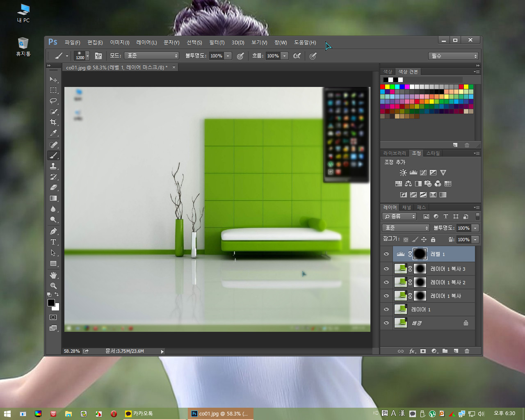Select the Spot Healing Brush tool
Screen dimensions: 525x420
[53, 145]
